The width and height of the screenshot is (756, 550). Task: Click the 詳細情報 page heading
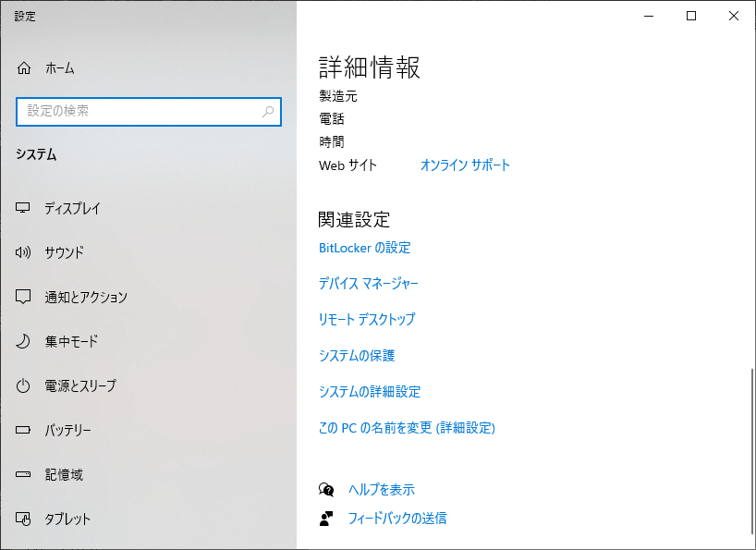point(370,67)
